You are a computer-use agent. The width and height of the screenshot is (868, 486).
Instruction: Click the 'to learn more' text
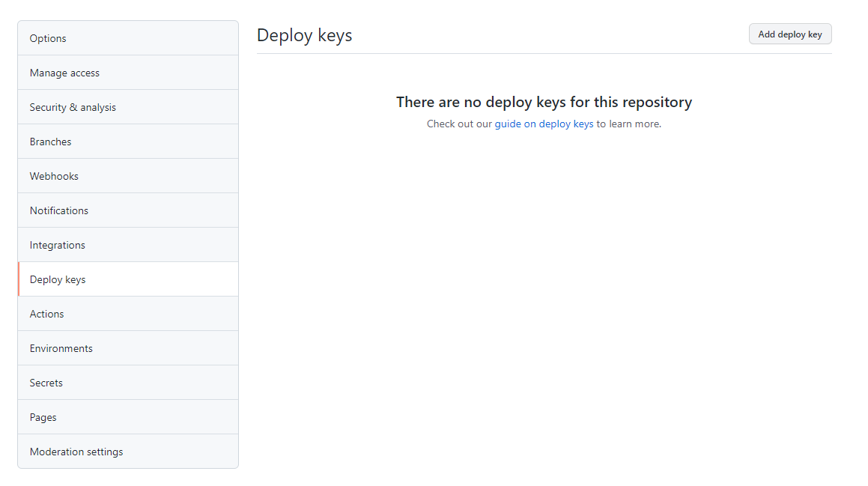(x=628, y=124)
